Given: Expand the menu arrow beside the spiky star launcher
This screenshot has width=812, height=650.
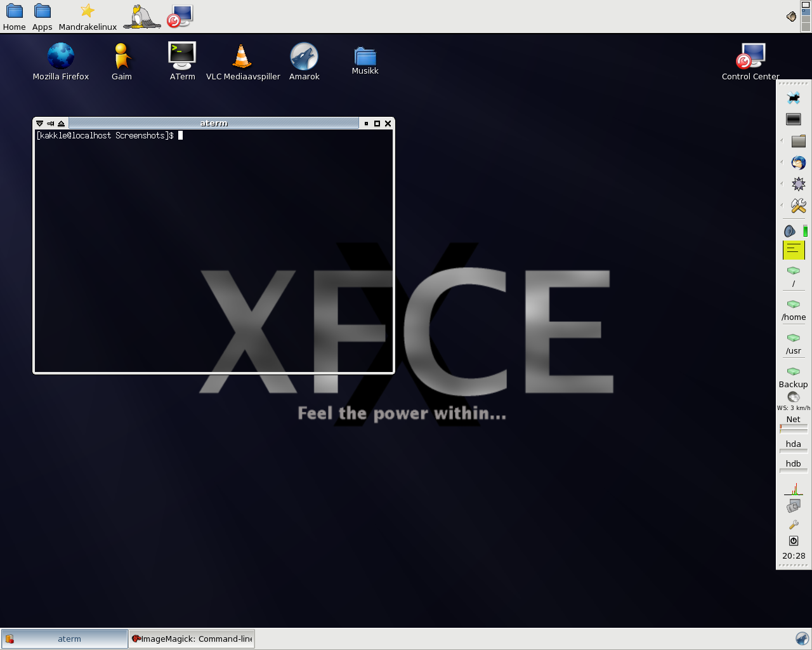Looking at the screenshot, I should (782, 183).
